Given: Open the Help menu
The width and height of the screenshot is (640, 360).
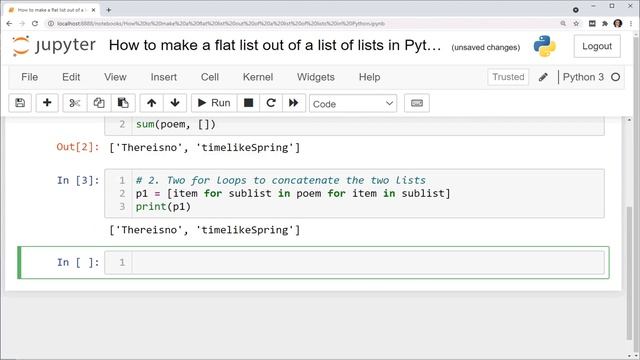Looking at the screenshot, I should point(369,77).
